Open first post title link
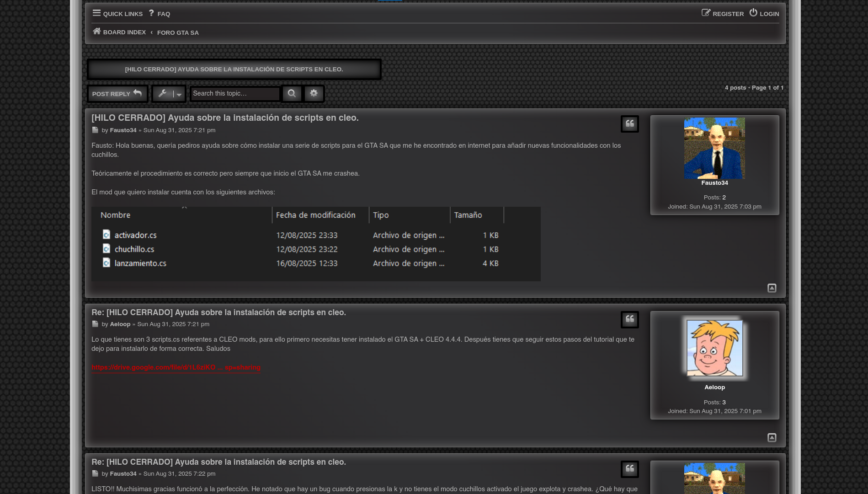Screen dimensions: 868x494 click(x=225, y=118)
